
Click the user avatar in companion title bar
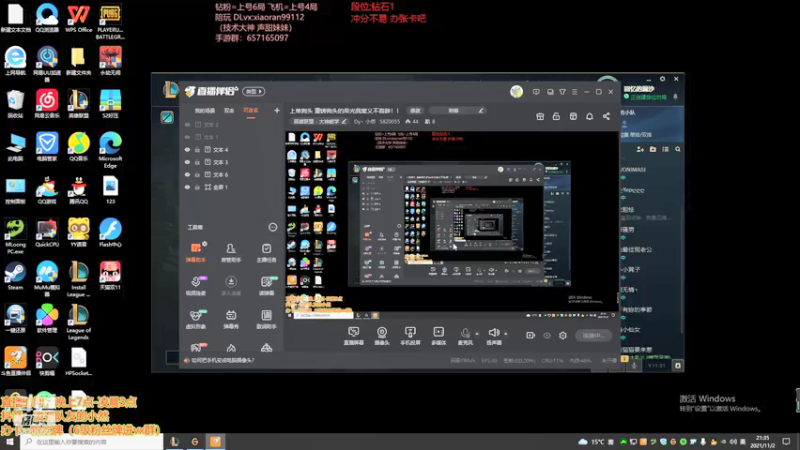516,91
